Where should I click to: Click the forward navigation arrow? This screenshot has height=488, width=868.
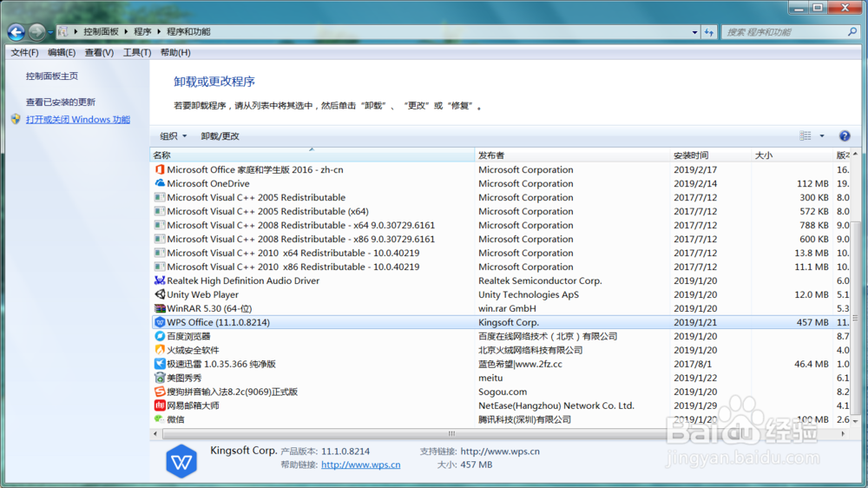click(36, 32)
